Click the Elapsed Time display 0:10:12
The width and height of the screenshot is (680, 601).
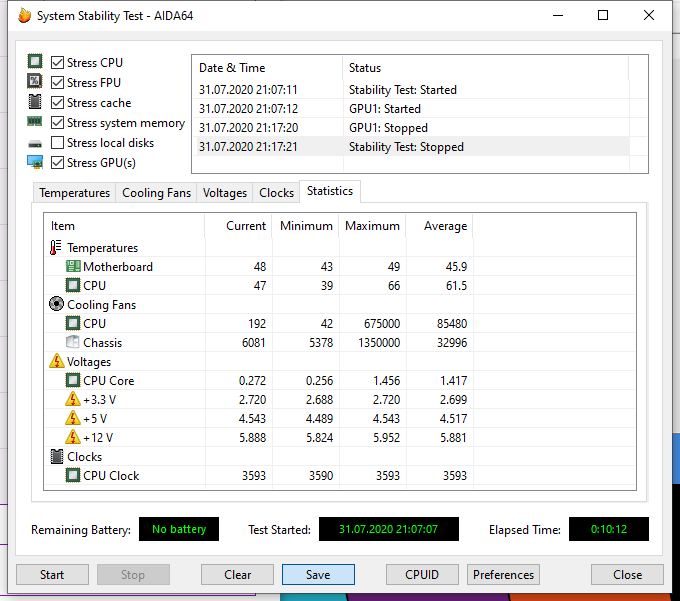click(609, 529)
